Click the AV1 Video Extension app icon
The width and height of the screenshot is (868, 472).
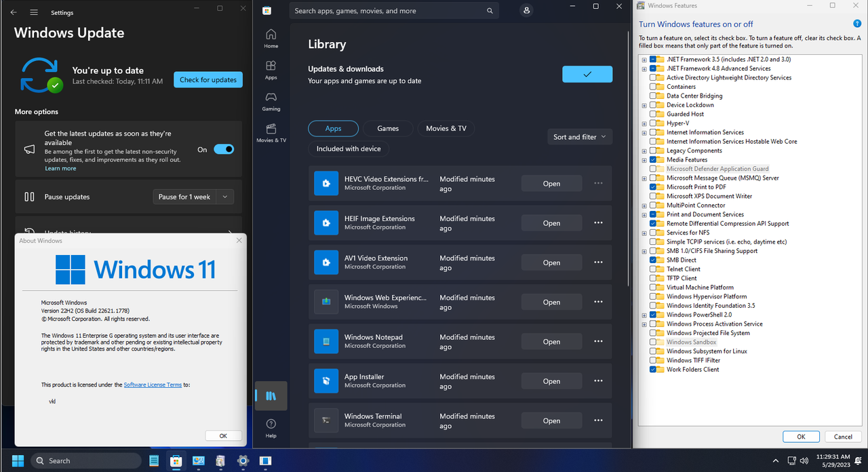326,262
